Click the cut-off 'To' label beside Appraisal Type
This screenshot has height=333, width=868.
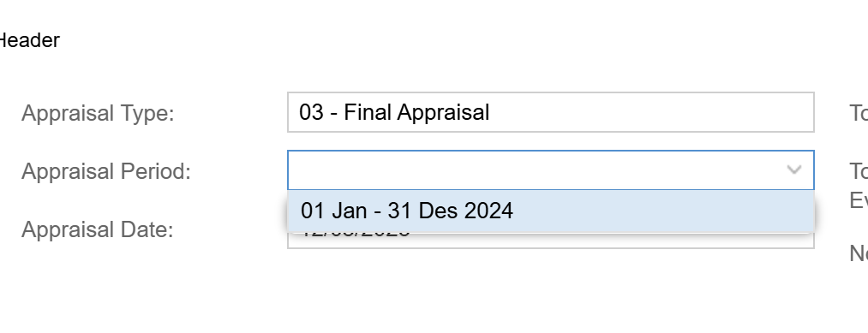(859, 113)
